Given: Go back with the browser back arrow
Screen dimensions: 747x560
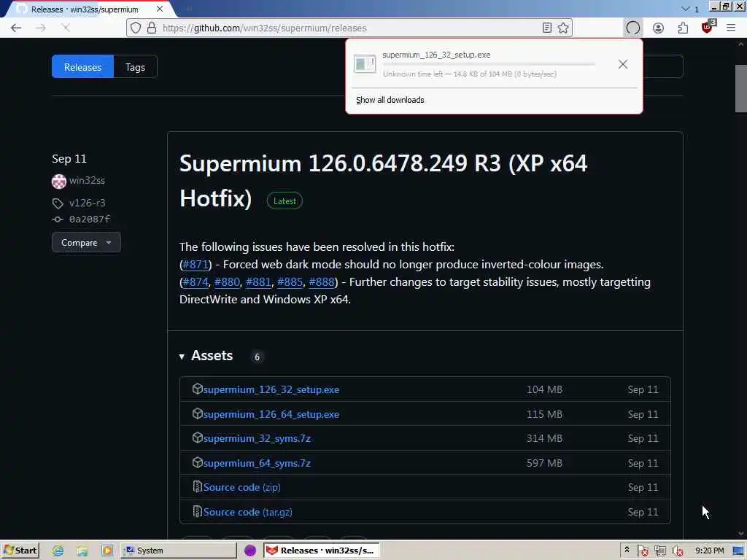Looking at the screenshot, I should tap(16, 28).
